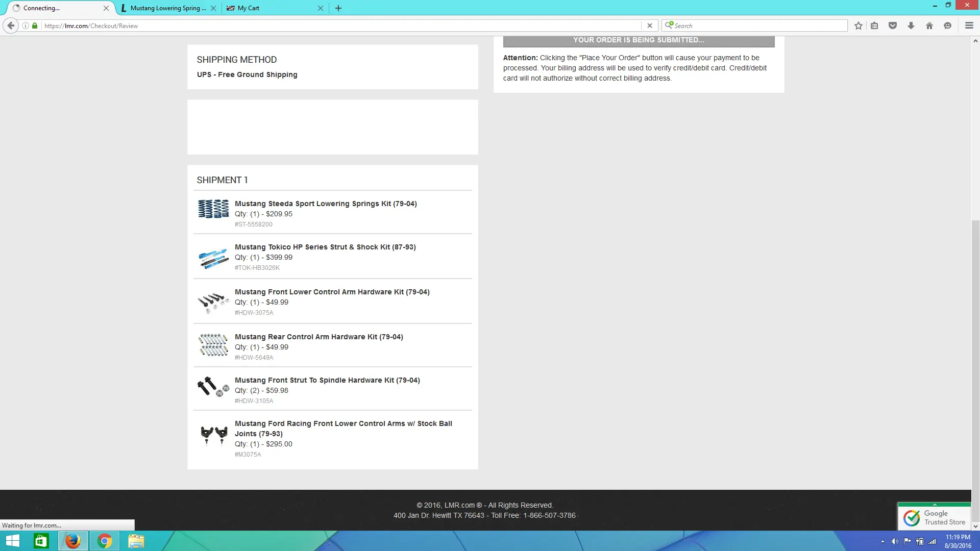
Task: Switch to Mustang Lowering Spring tab
Action: click(x=167, y=8)
